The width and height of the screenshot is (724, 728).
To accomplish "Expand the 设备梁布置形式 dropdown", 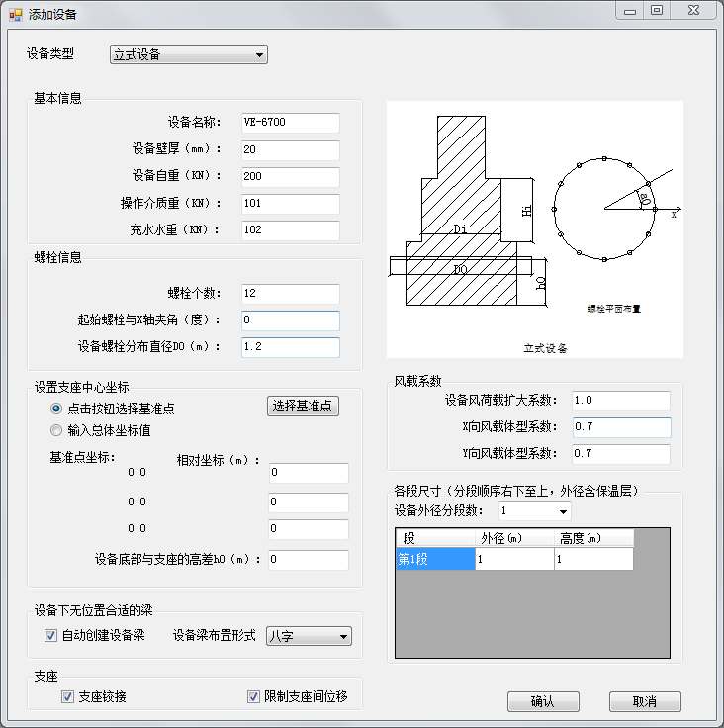I will pos(309,636).
